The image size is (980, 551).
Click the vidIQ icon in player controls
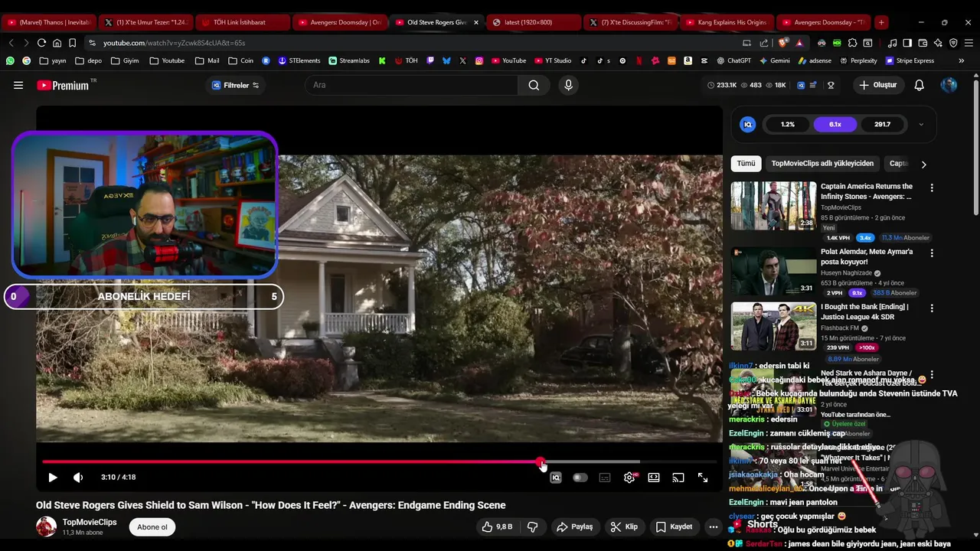click(x=556, y=478)
